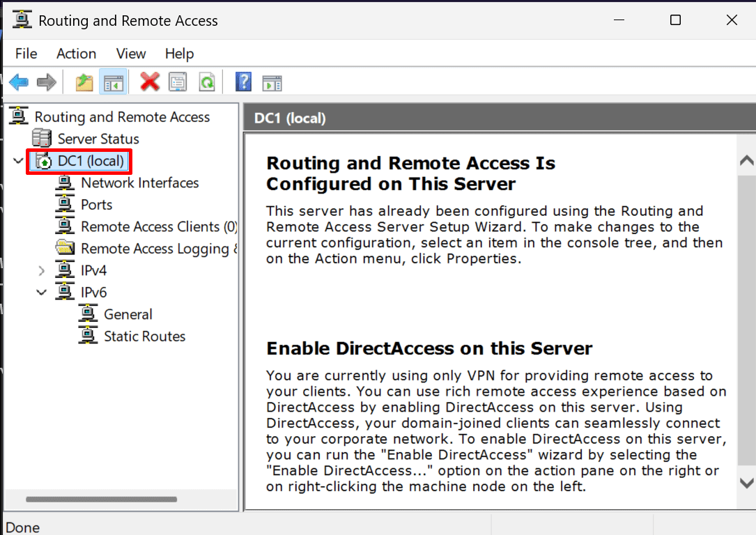
Task: Click the green Refresh toolbar icon
Action: 208,82
